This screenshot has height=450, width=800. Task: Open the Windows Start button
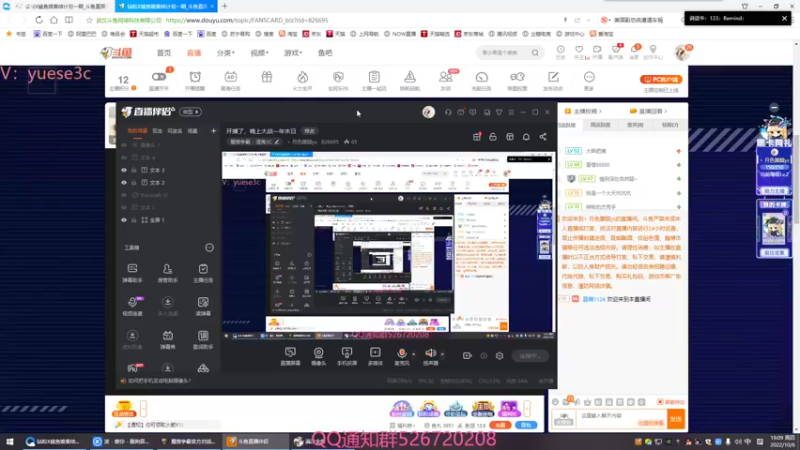click(9, 441)
